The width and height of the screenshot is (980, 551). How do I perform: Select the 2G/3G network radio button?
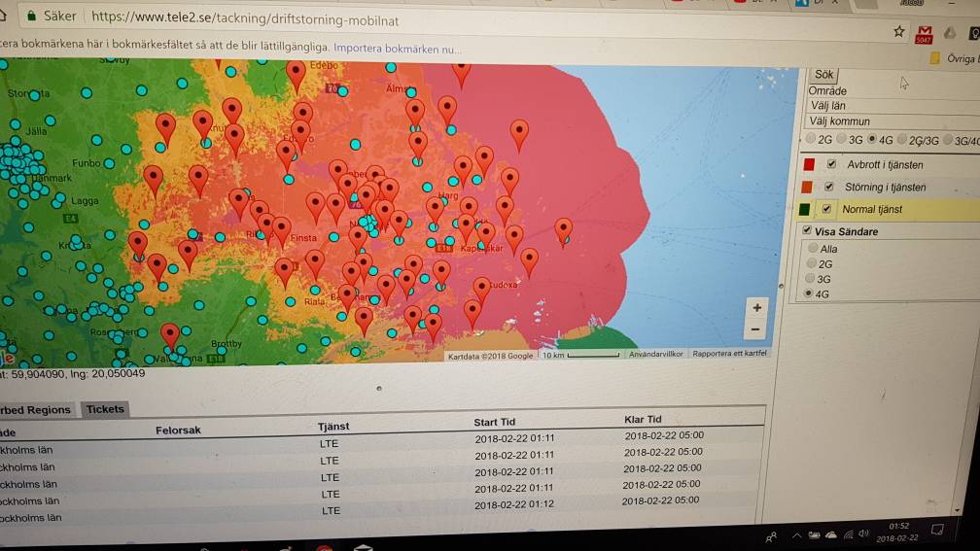point(902,139)
